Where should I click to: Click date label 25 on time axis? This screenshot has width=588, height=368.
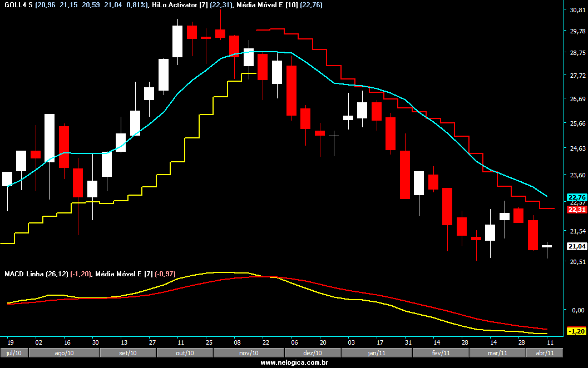coord(209,342)
